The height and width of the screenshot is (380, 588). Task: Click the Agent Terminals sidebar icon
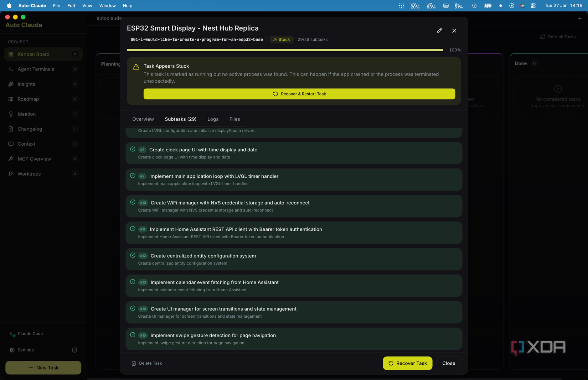coord(11,69)
